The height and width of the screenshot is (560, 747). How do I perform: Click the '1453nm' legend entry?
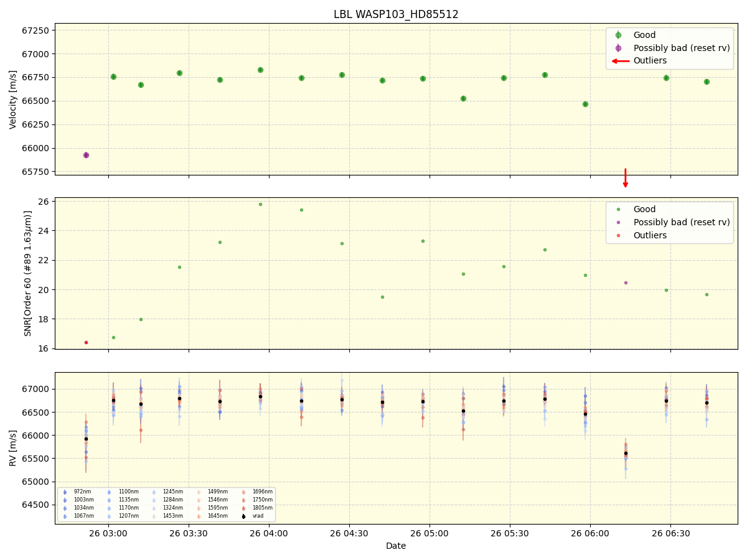[173, 516]
